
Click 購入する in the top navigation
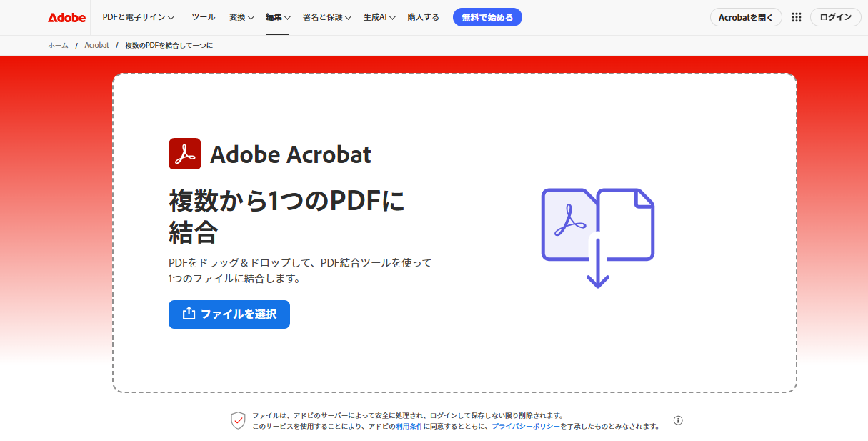point(423,17)
